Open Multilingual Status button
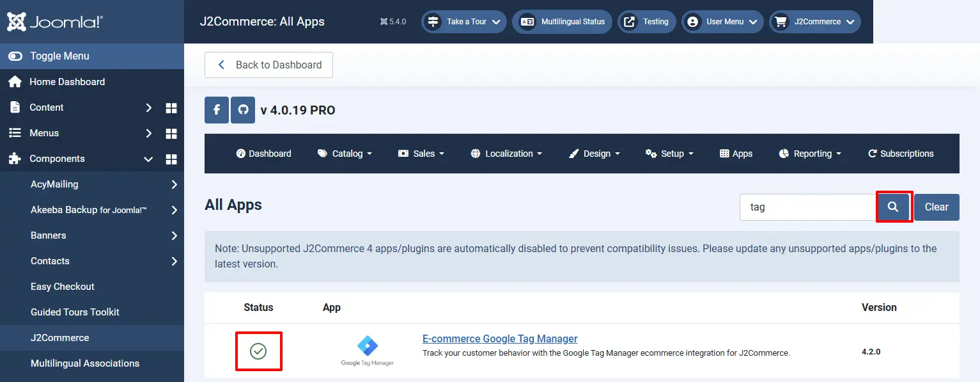 563,22
